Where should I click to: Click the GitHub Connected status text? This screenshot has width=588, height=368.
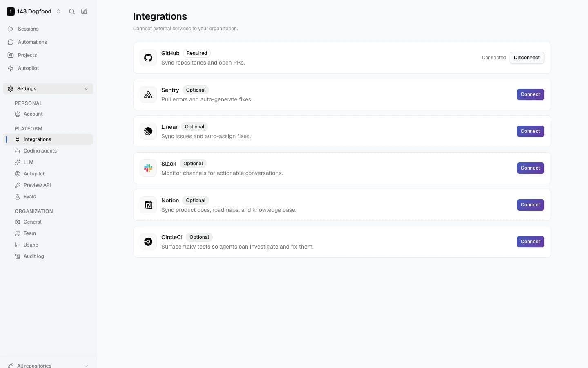pos(494,58)
